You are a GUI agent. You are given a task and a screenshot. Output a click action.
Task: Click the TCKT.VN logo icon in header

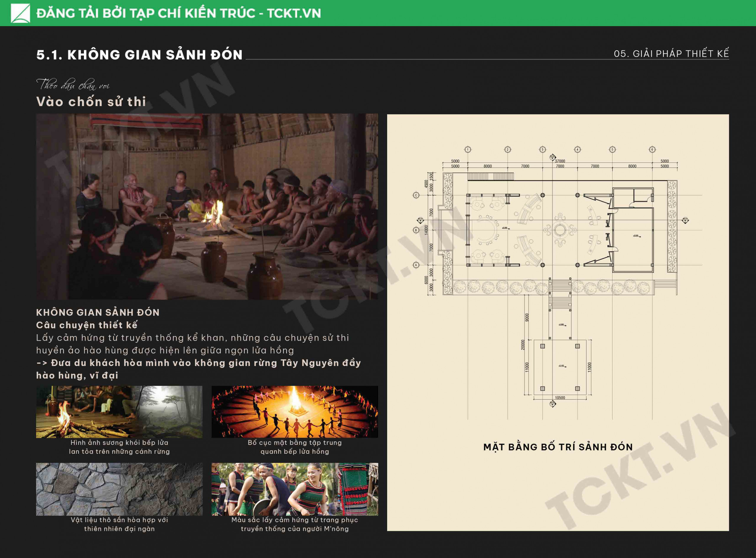coord(20,13)
